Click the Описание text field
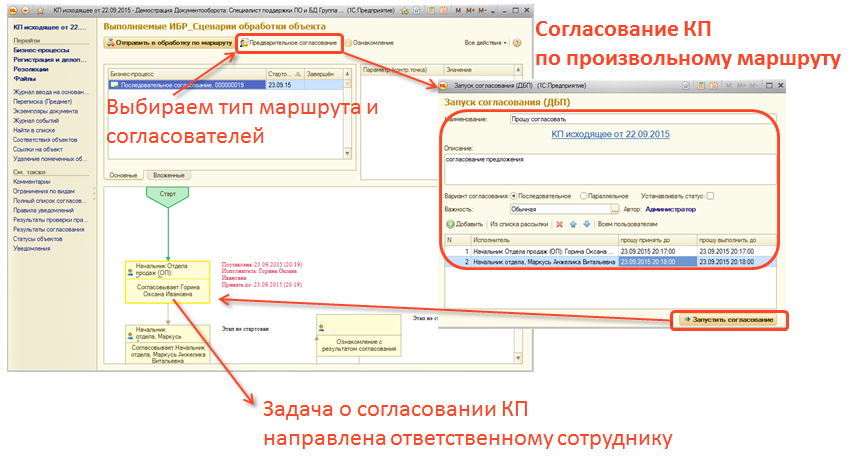 pos(610,168)
